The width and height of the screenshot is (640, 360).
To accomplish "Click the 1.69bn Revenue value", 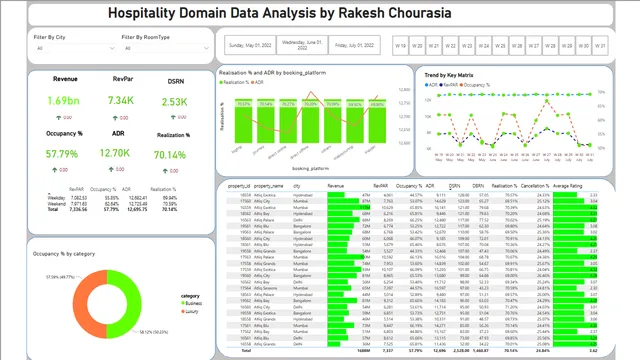I will pos(63,101).
